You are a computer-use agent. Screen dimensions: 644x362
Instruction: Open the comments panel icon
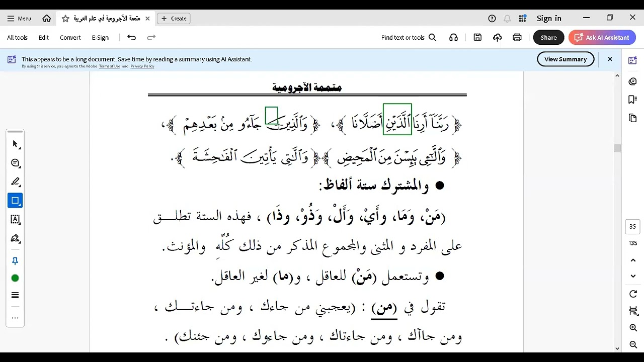click(633, 81)
